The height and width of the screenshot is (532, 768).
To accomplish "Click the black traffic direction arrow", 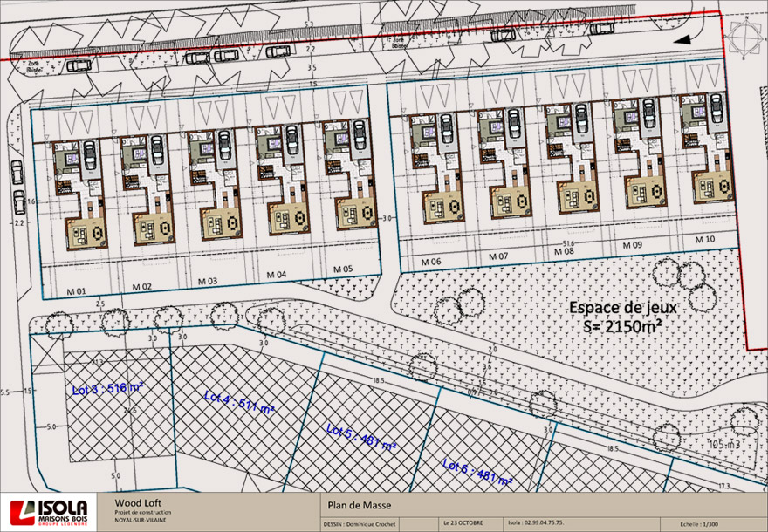I will click(682, 40).
